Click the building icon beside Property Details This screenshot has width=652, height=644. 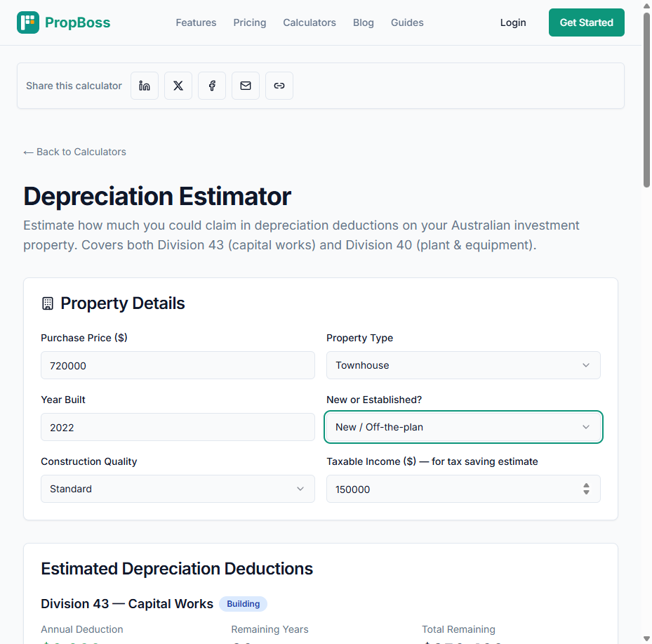pos(47,303)
